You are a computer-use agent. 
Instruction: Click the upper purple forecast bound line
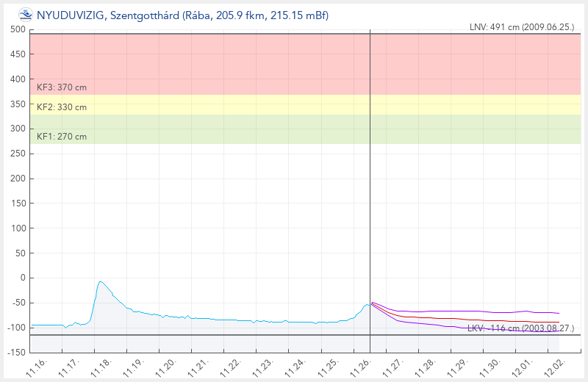coord(478,311)
